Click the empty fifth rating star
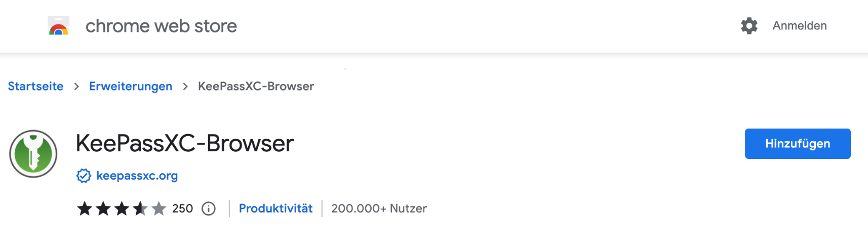Viewport: 868px width, 249px height. (159, 209)
